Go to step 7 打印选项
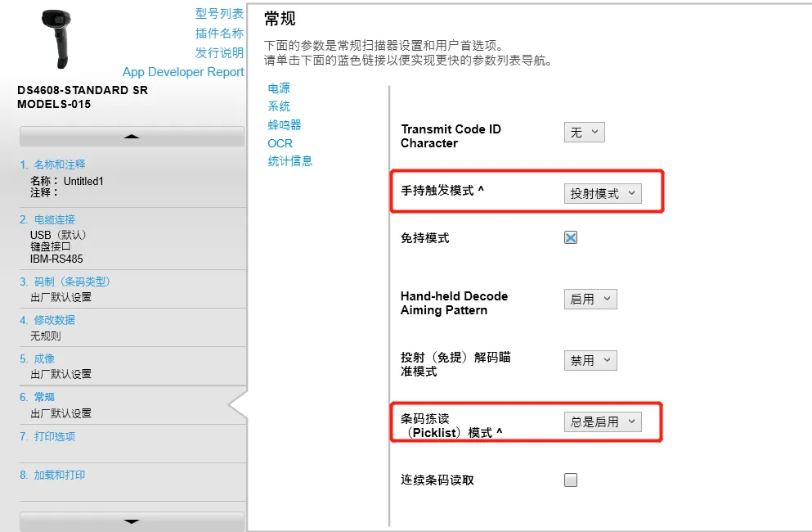This screenshot has width=812, height=532. (54, 436)
